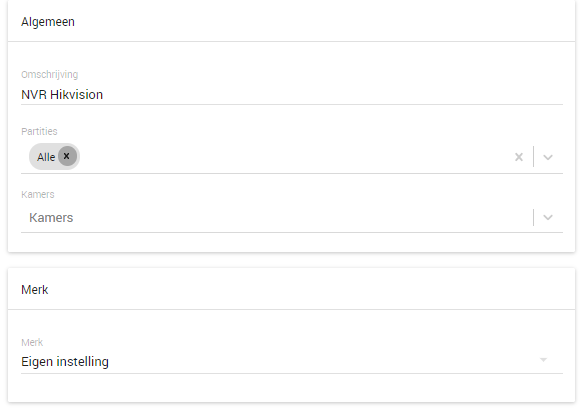Select the Alle chip label
This screenshot has height=409, width=582.
point(46,157)
